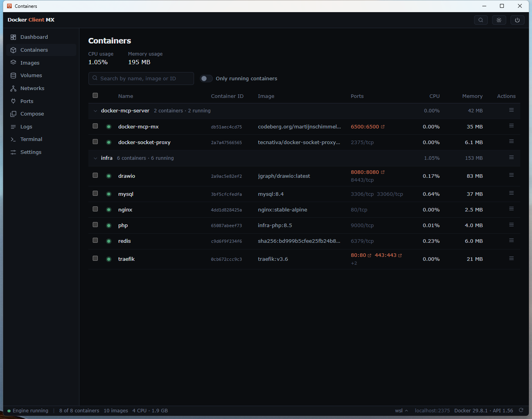Open port link 80:80 for traefik

click(x=361, y=255)
